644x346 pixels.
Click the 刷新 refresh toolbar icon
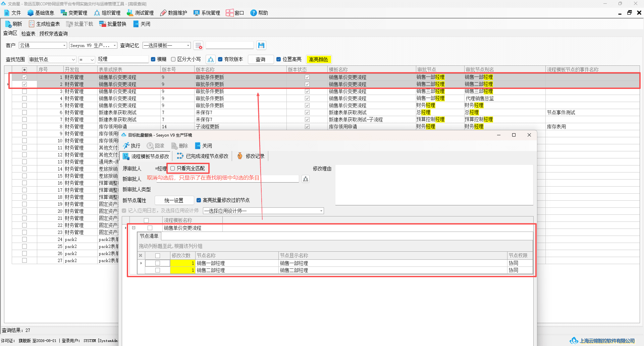8,24
